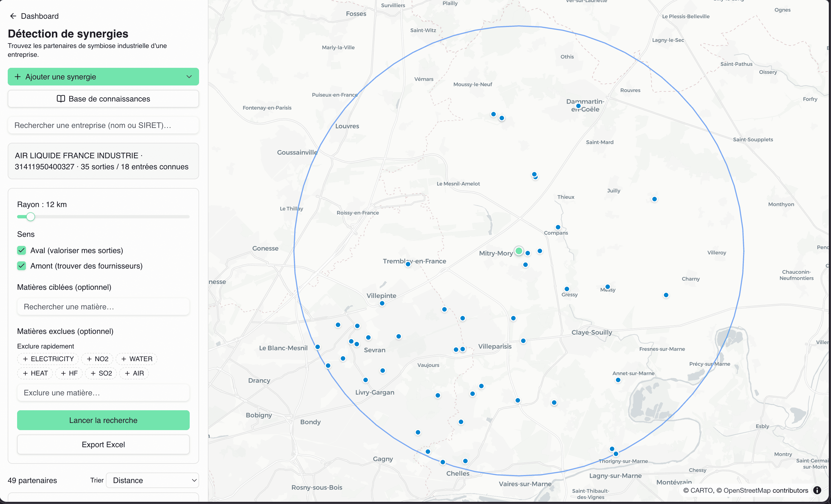The height and width of the screenshot is (504, 831).
Task: Select the partner marker on Dammartin-en-Goële
Action: click(578, 106)
